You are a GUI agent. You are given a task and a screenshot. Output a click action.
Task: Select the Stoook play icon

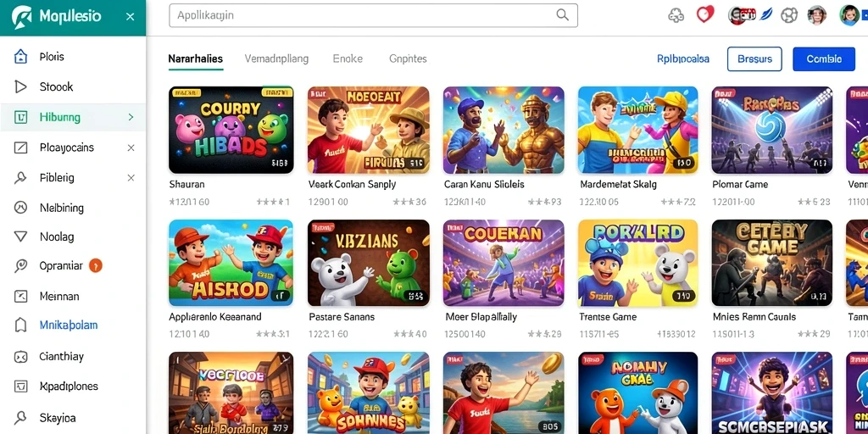(20, 86)
